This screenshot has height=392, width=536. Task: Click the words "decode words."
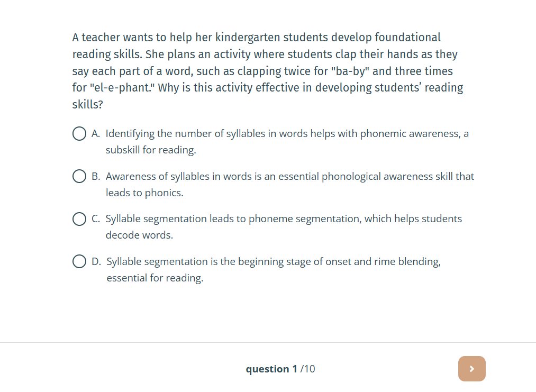click(139, 235)
